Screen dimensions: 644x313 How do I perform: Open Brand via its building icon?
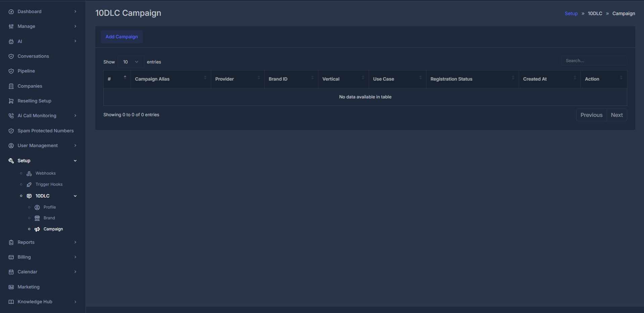tap(37, 218)
